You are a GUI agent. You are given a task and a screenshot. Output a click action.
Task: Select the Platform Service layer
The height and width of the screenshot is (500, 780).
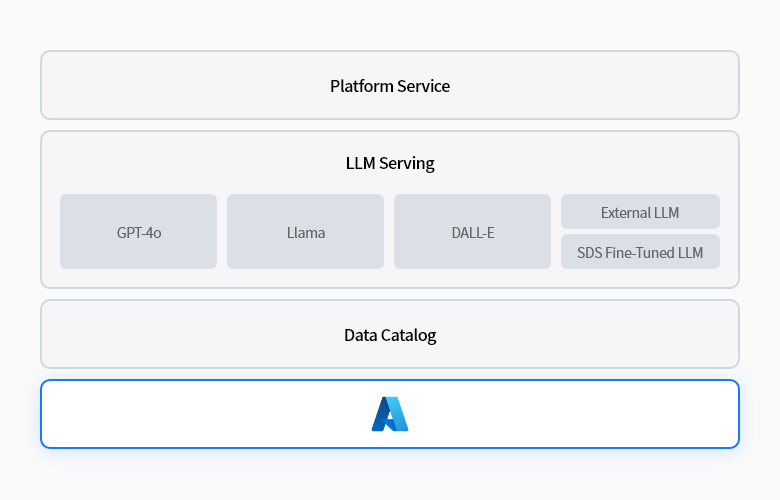click(390, 85)
